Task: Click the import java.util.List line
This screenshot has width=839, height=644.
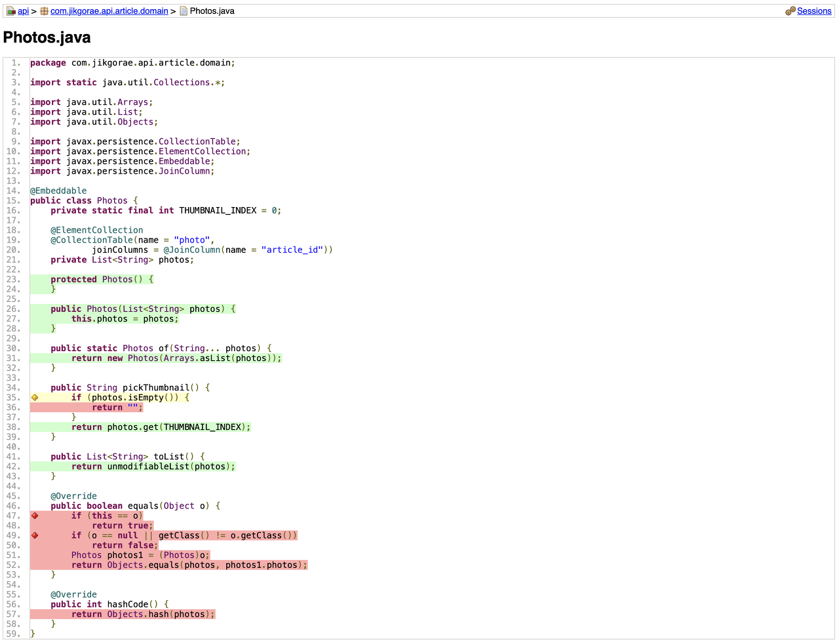Action: coord(87,112)
